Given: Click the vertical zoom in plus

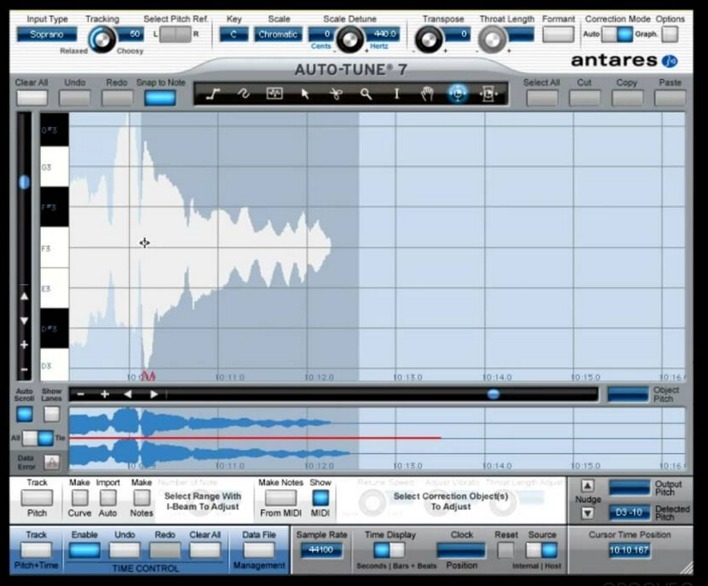Looking at the screenshot, I should [x=24, y=345].
